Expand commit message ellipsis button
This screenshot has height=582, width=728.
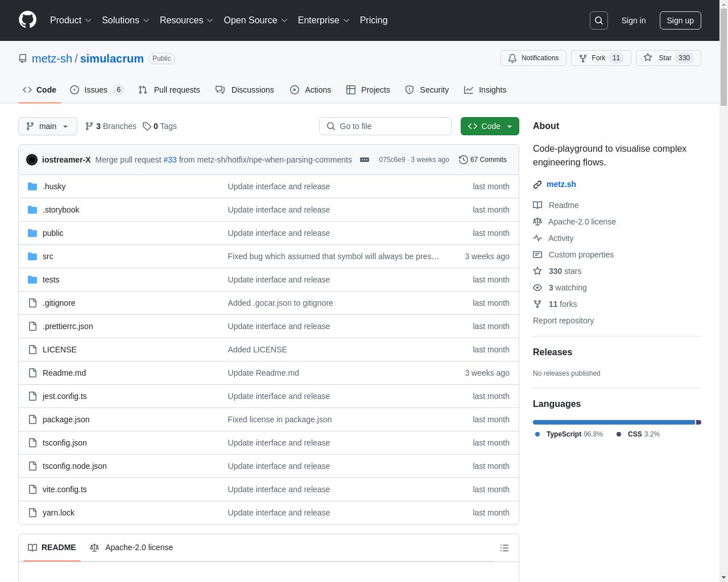[365, 160]
